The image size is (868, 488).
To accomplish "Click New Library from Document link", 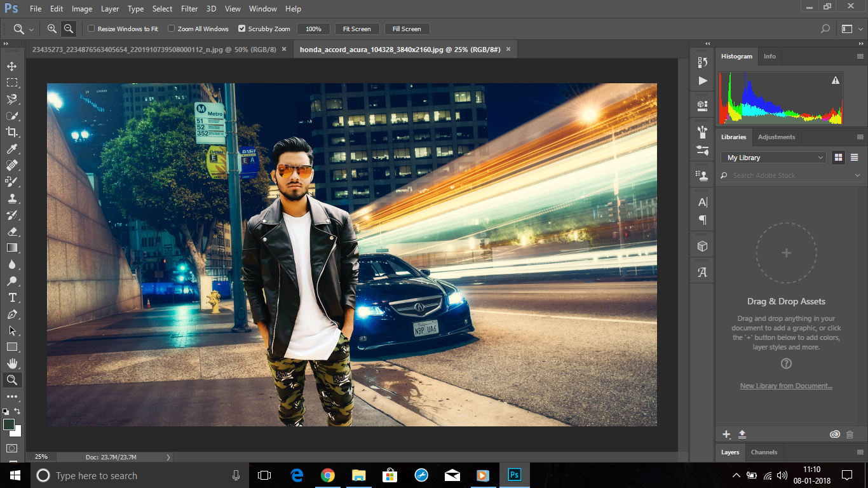I will 786,386.
